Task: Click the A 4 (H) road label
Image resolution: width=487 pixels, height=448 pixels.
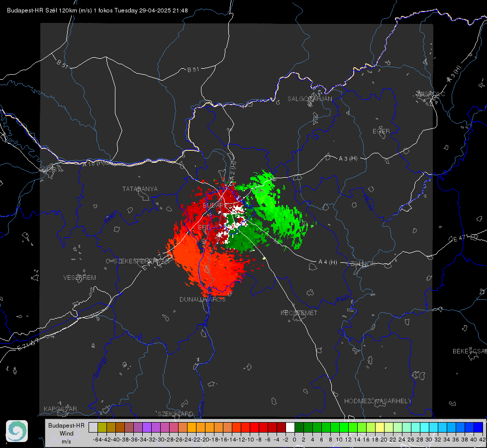Action: click(x=328, y=262)
